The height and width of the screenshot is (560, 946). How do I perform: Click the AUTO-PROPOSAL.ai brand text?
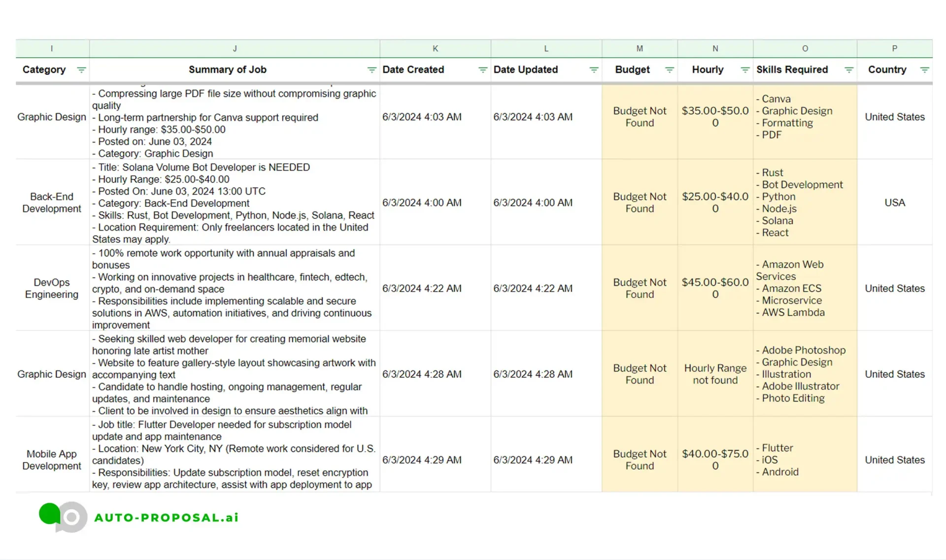click(167, 518)
